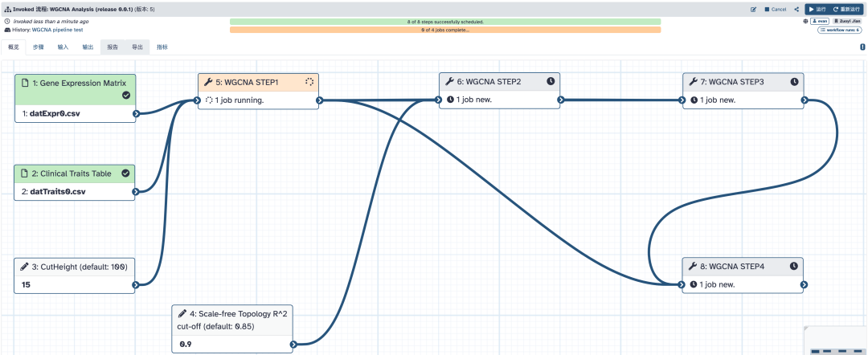Viewport: 868px width, 355px height.
Task: Click the steps scheduled green progress bar
Action: [445, 22]
